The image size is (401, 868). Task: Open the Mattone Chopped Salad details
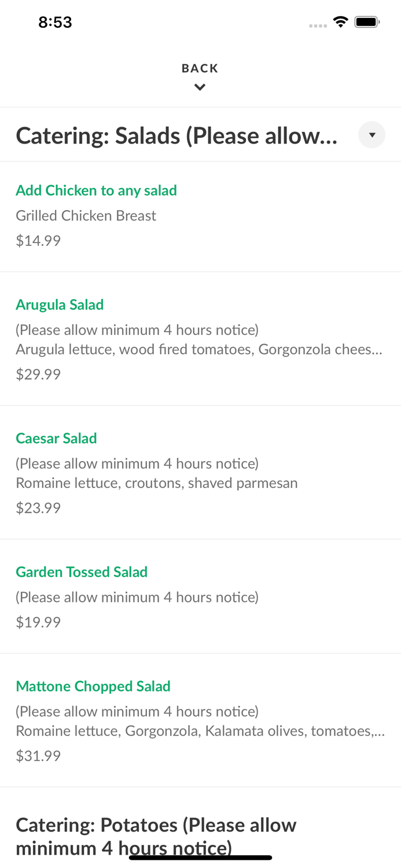click(93, 686)
